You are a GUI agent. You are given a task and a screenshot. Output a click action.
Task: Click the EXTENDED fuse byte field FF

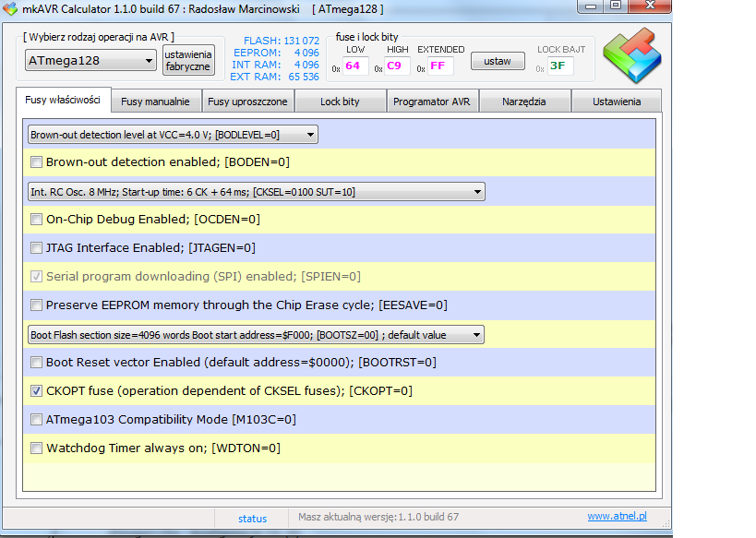pyautogui.click(x=440, y=66)
